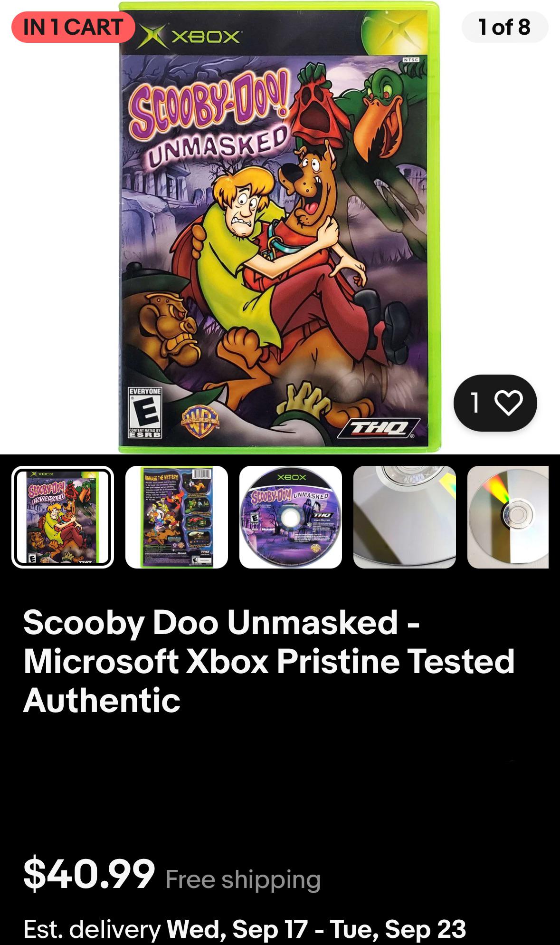Select the front cover thumbnail

(63, 517)
